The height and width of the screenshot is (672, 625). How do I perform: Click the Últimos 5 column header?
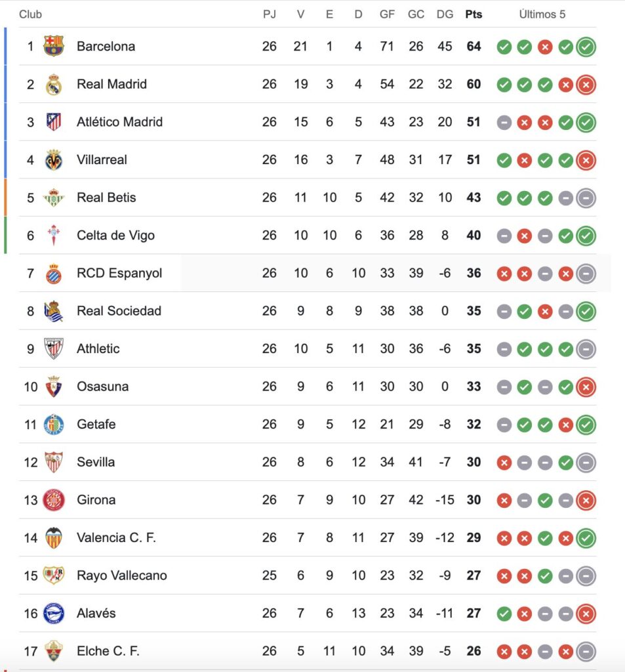point(542,14)
